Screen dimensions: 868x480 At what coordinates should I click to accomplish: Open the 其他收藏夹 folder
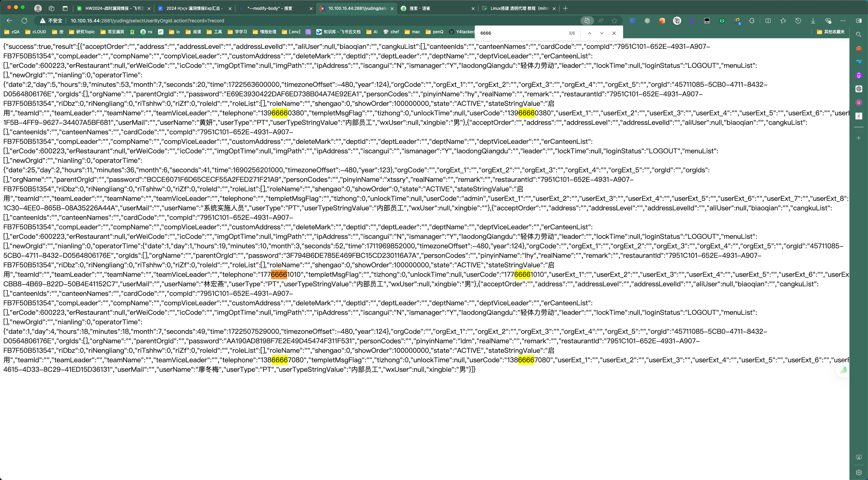click(x=831, y=32)
